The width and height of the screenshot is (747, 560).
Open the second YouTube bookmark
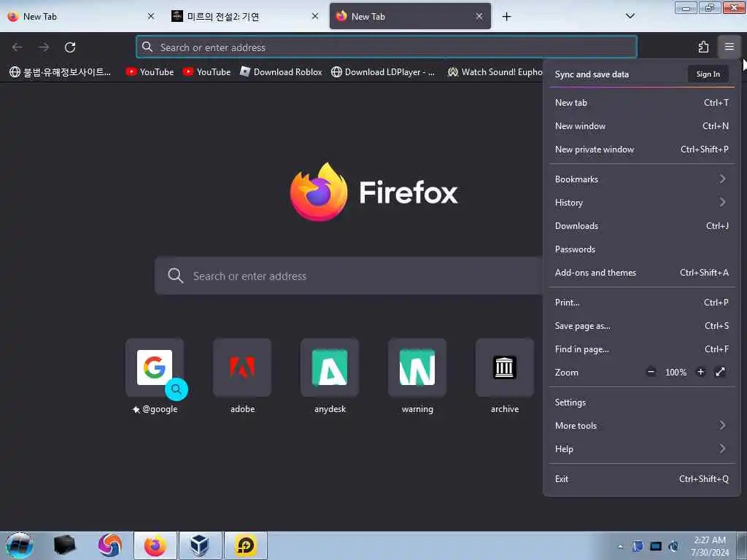[x=206, y=72]
